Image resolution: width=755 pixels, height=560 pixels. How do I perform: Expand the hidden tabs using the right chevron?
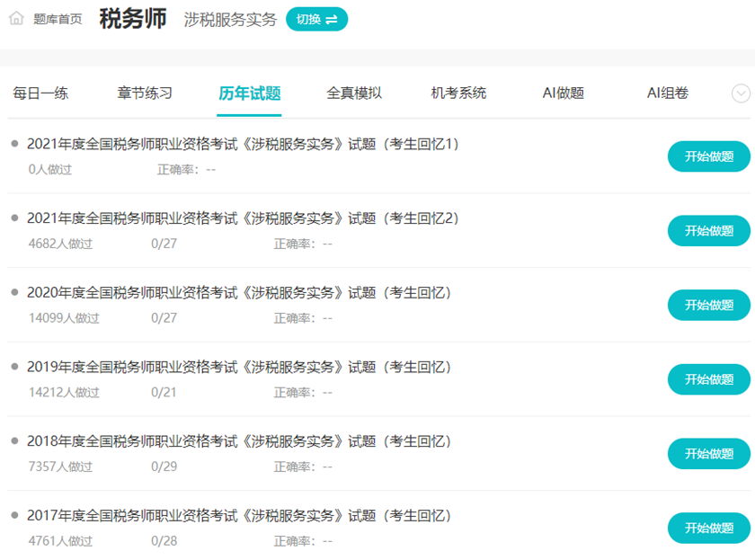[740, 93]
